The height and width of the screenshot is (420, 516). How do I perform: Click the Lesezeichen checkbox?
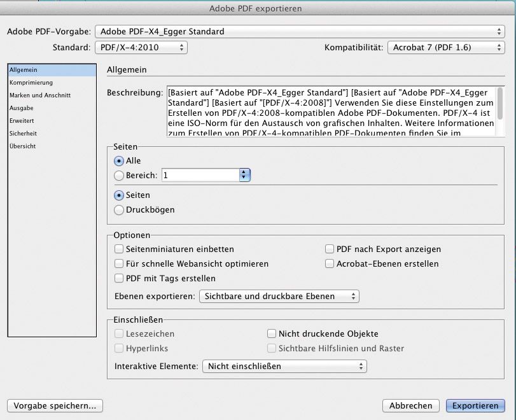pos(119,333)
